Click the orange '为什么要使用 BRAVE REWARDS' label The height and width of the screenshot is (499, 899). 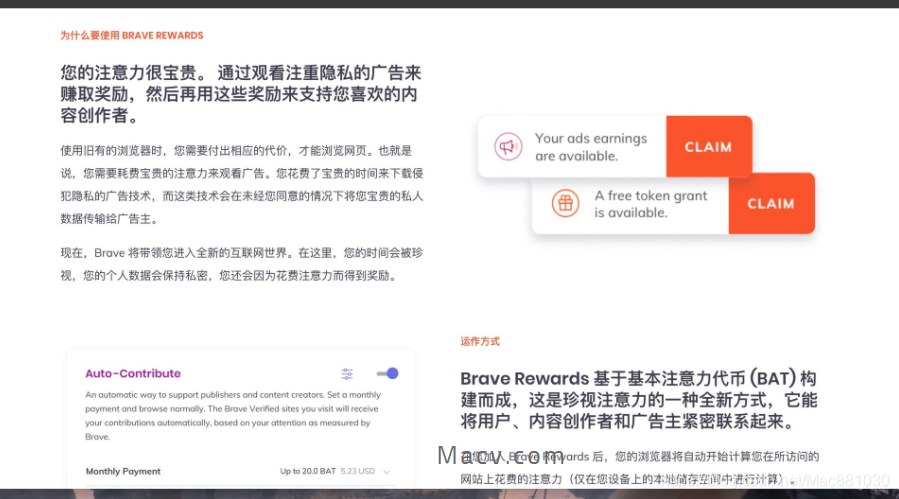point(132,36)
